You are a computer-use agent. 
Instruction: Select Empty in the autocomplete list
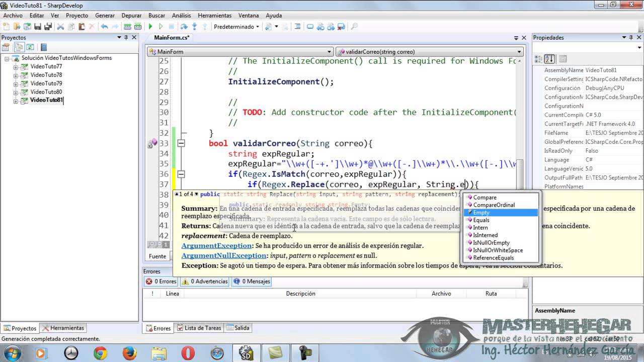point(501,213)
